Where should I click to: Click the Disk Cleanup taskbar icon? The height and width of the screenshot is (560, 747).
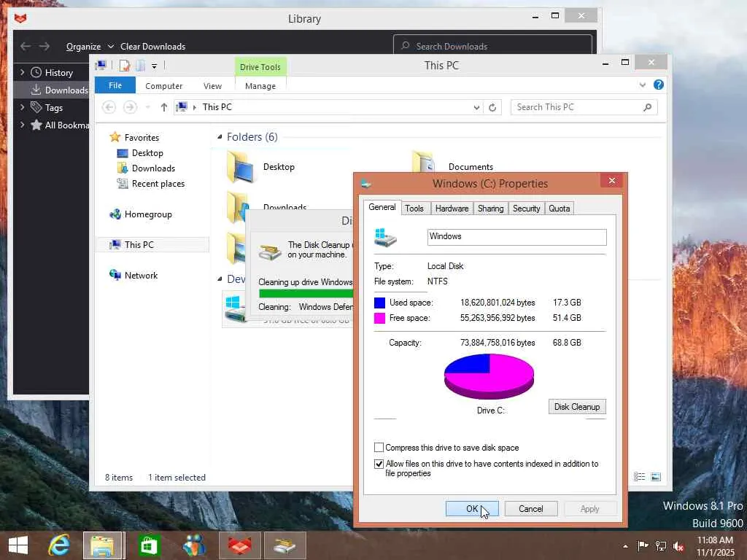[285, 545]
